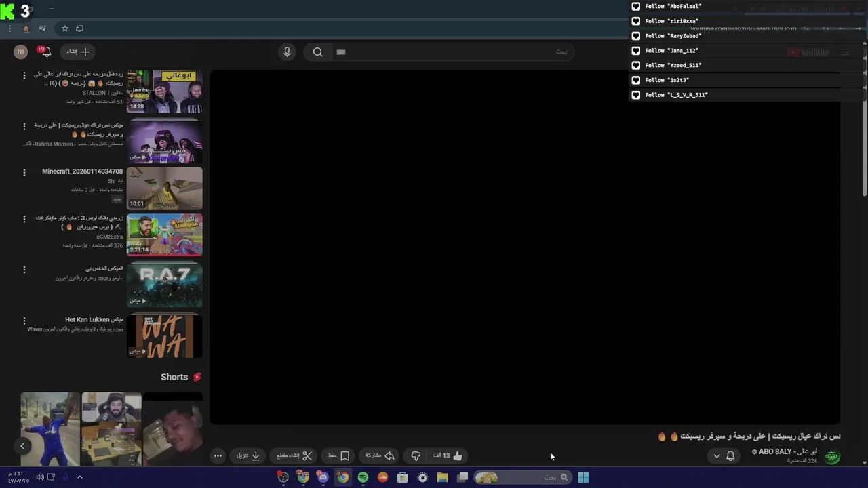Open the 2:21:14 Minecraft video thumbnail
The image size is (868, 488).
tap(165, 235)
